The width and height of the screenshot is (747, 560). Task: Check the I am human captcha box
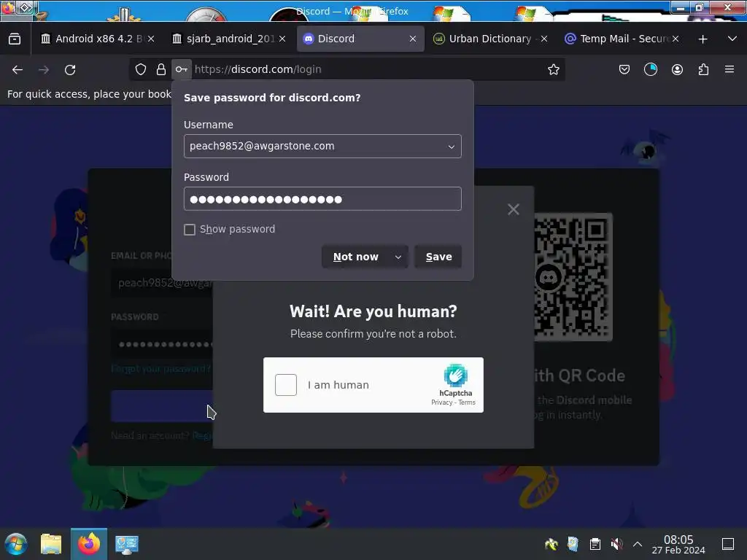tap(286, 385)
